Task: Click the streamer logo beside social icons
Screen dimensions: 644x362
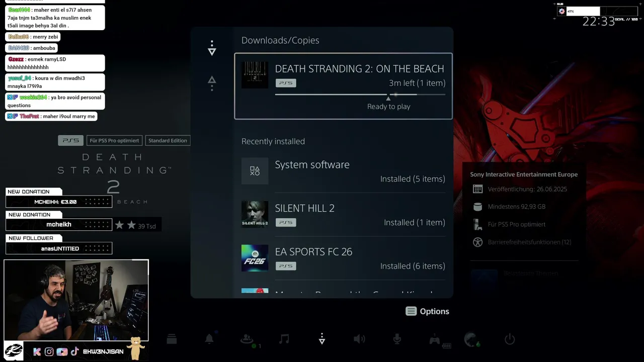Action: pyautogui.click(x=14, y=350)
